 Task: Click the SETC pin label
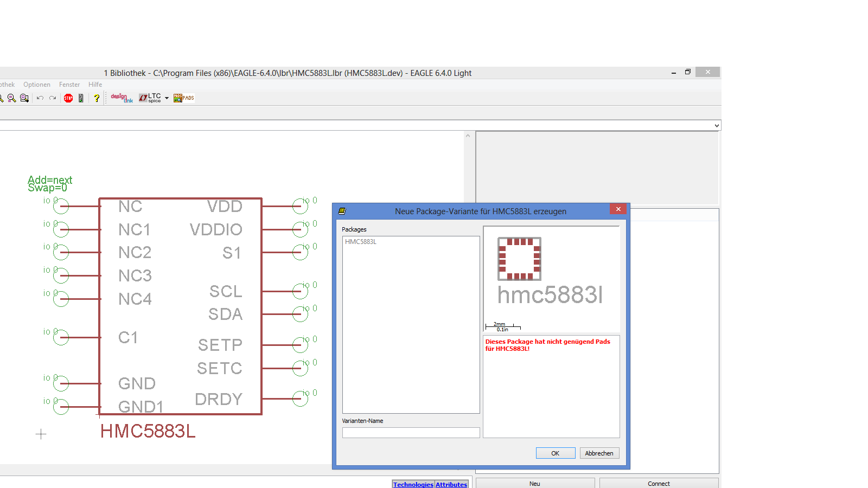[220, 369]
